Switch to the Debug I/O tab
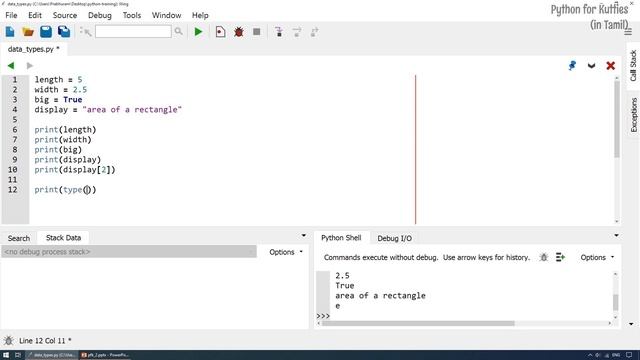 point(394,238)
